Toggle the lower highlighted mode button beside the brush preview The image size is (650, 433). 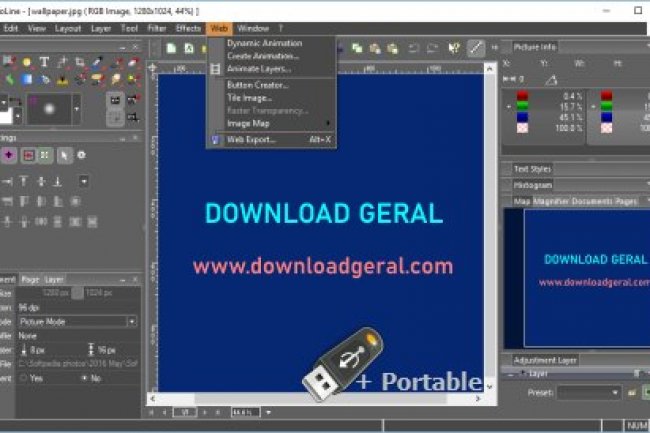115,118
